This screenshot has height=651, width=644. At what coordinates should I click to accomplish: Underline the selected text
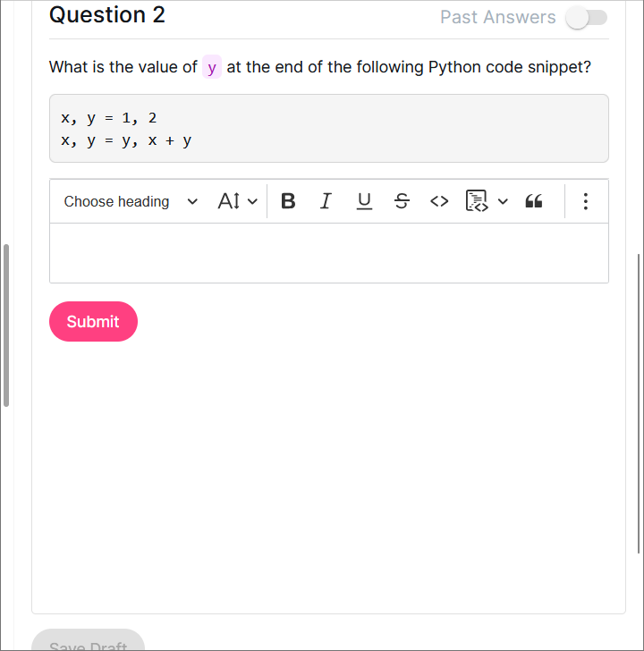click(x=364, y=201)
